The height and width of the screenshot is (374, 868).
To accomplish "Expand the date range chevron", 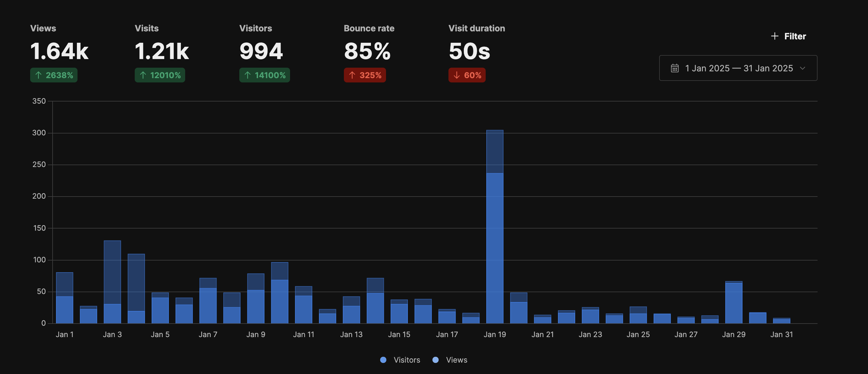I will click(x=802, y=68).
